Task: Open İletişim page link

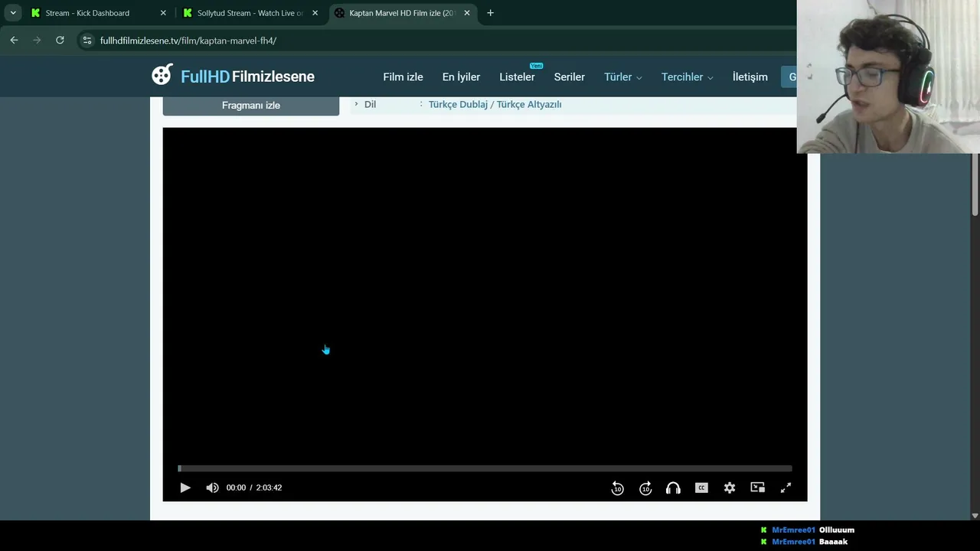Action: (x=750, y=77)
